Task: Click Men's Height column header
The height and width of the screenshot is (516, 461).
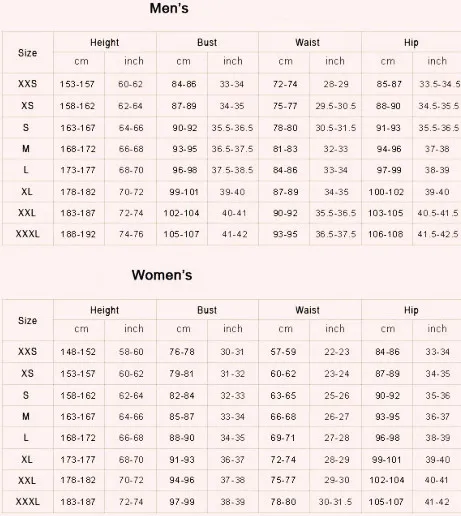Action: (104, 42)
